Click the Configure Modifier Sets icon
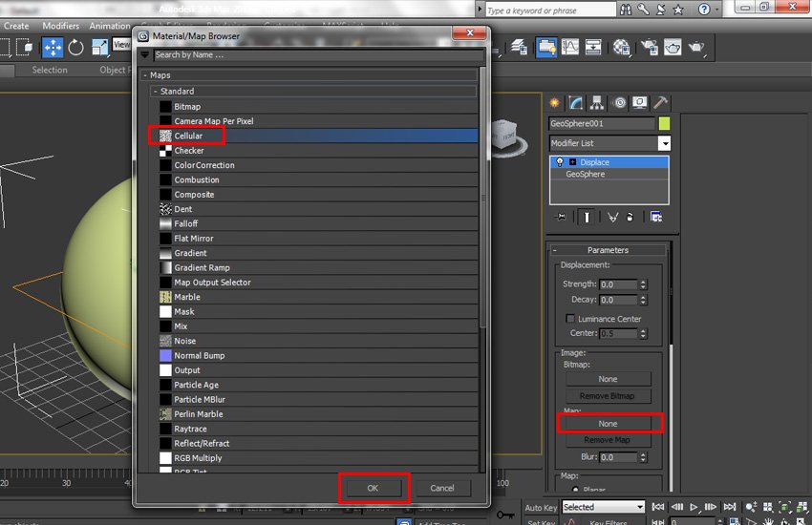Image resolution: width=812 pixels, height=525 pixels. [x=656, y=217]
